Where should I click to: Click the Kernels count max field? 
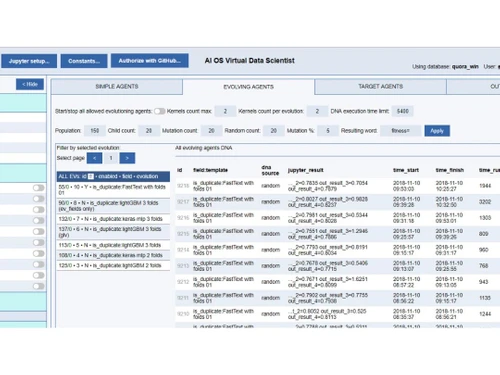225,111
